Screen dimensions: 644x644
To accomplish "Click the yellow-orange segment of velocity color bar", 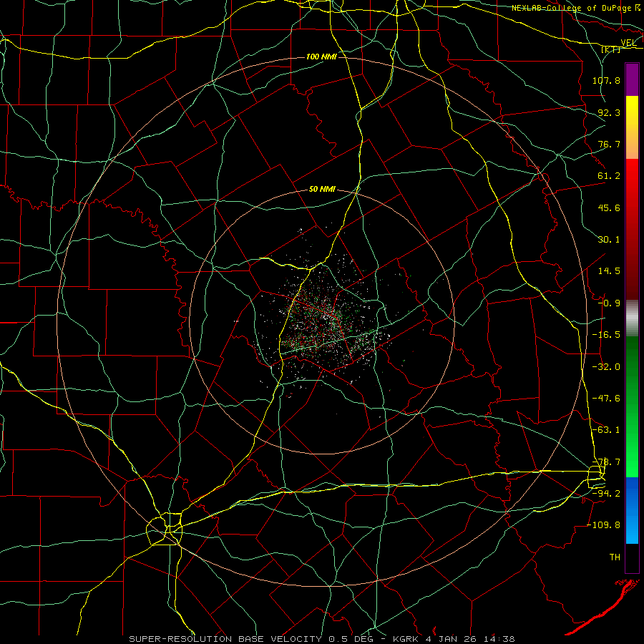I will pos(632,127).
